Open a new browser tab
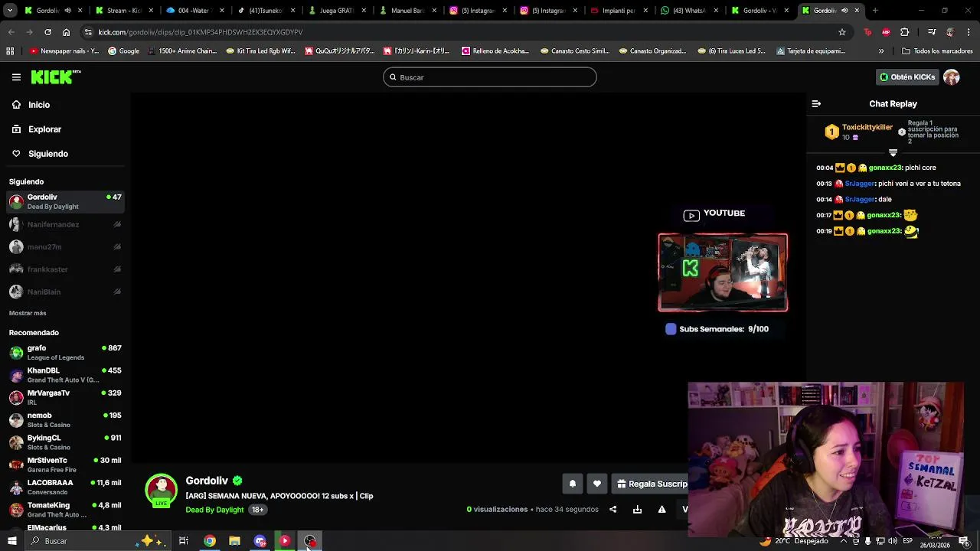This screenshot has height=551, width=980. (x=875, y=11)
